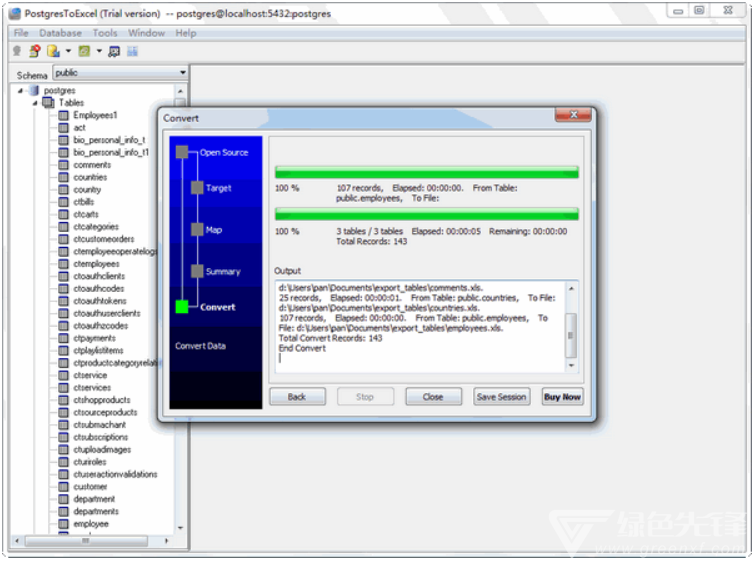Click the bio_personal_info_t table icon
756x563 pixels.
[x=63, y=140]
